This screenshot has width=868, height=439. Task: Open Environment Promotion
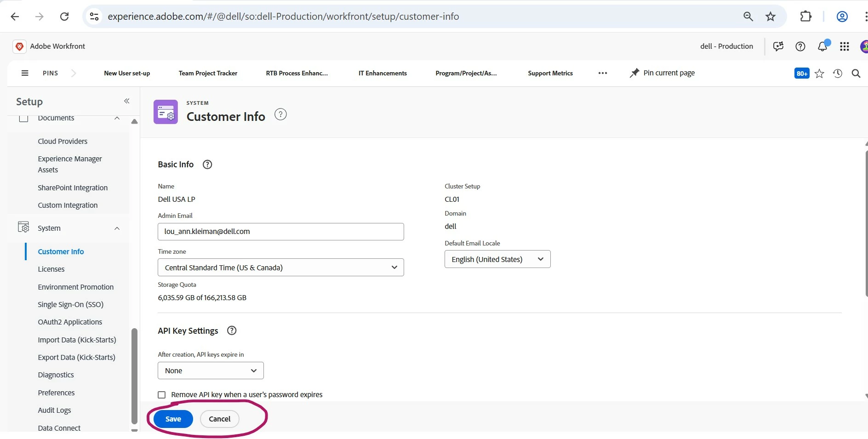pos(75,287)
